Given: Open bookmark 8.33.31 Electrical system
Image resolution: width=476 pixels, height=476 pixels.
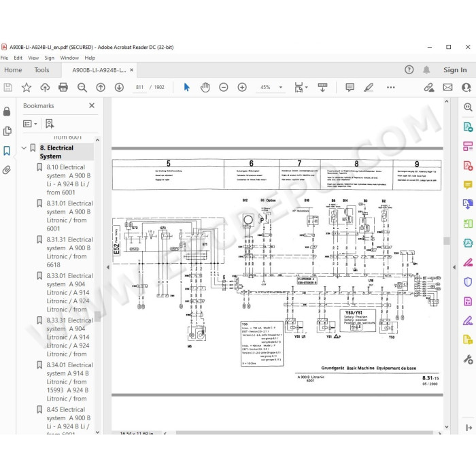Looking at the screenshot, I should click(69, 337).
